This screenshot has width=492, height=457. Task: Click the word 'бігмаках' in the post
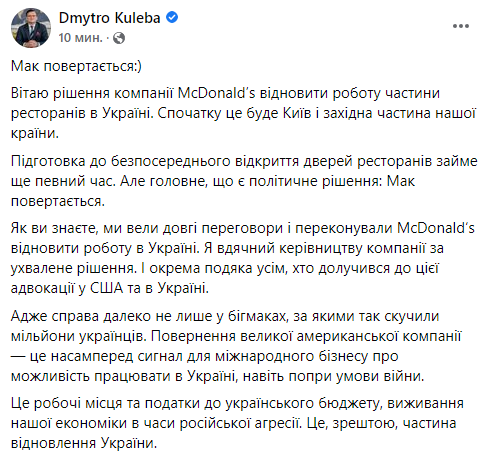[x=257, y=316]
